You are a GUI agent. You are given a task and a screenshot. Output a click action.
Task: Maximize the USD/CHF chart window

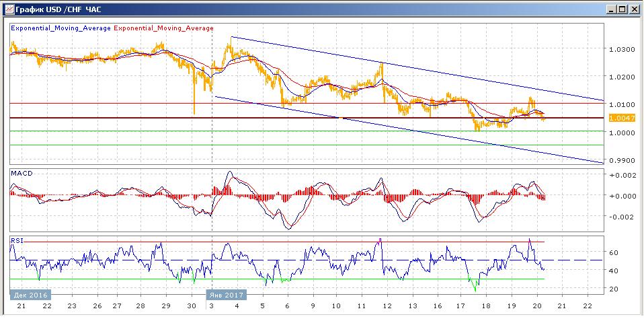point(623,9)
